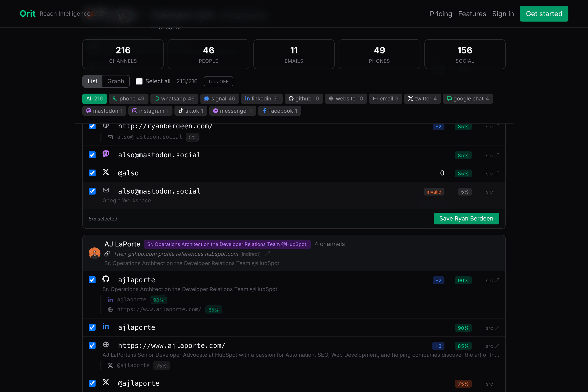
Task: Uncheck the ajlaporte GitHub checkbox
Action: coord(92,280)
